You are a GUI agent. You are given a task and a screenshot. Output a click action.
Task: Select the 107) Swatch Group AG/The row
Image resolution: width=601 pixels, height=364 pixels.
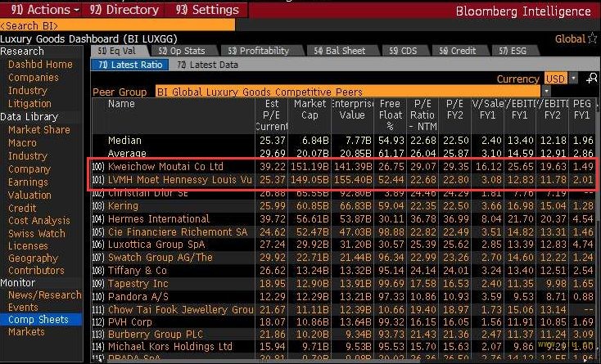[x=343, y=258]
